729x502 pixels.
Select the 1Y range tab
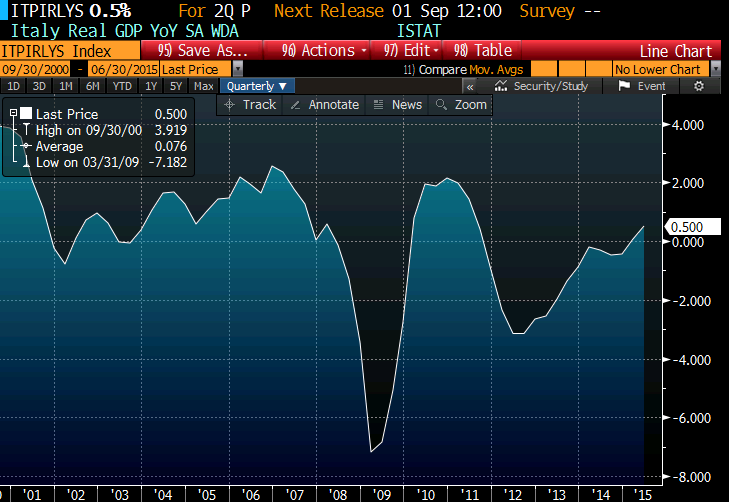151,86
